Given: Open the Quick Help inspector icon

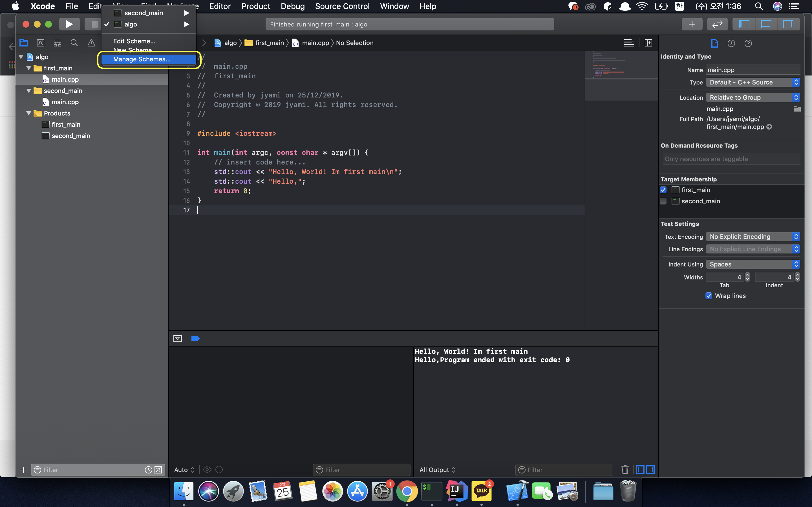Looking at the screenshot, I should coord(748,43).
